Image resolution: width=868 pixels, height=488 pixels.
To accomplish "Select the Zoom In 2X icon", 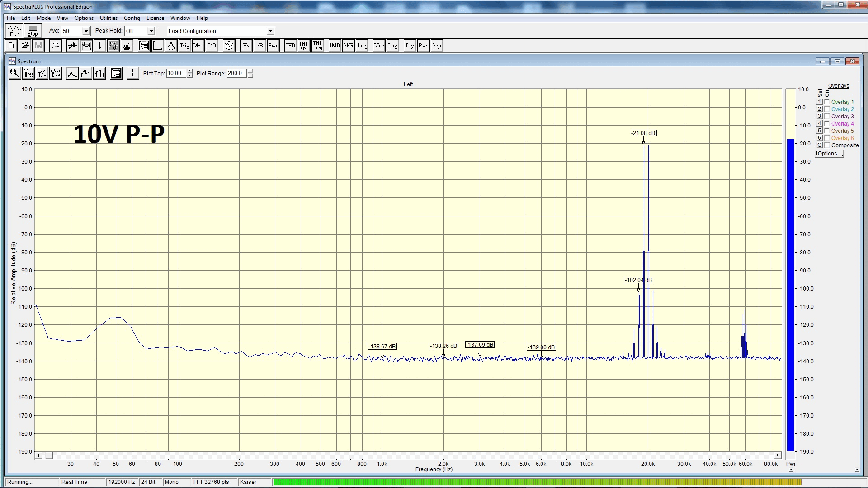I will click(28, 73).
